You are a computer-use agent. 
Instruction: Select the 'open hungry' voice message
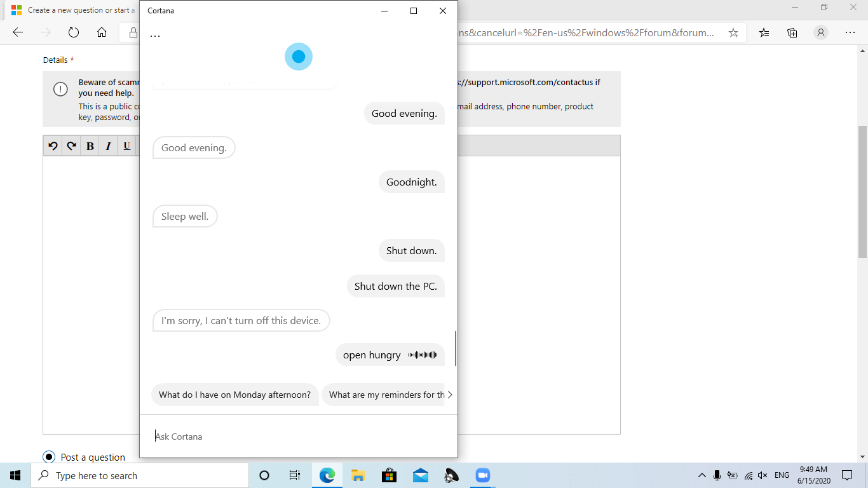(390, 355)
